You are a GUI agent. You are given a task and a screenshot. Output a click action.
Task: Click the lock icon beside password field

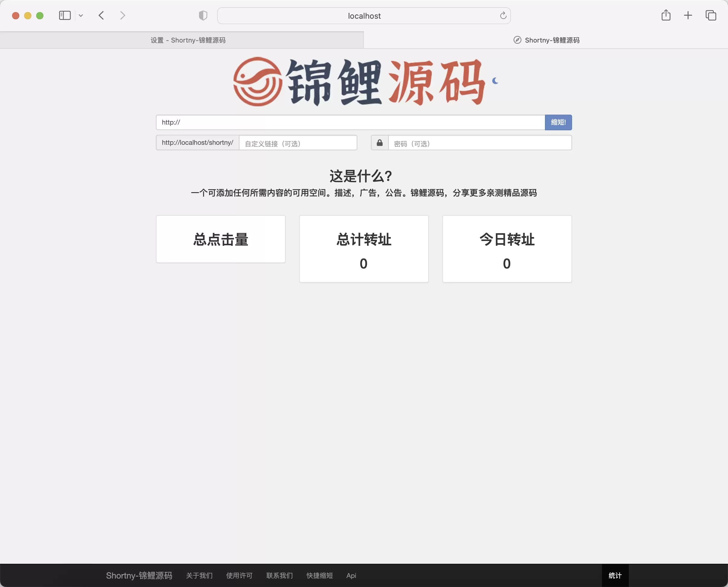pyautogui.click(x=380, y=143)
